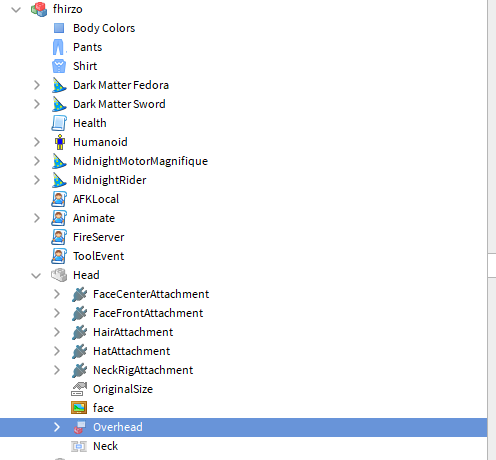Viewport: 496px width, 460px height.
Task: Click the FaceCenterAttachment plug icon
Action: [79, 294]
